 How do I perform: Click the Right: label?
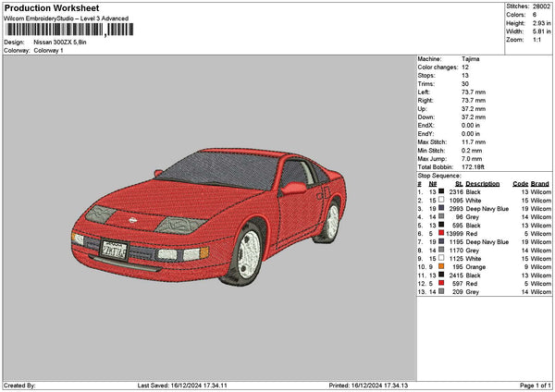[425, 101]
